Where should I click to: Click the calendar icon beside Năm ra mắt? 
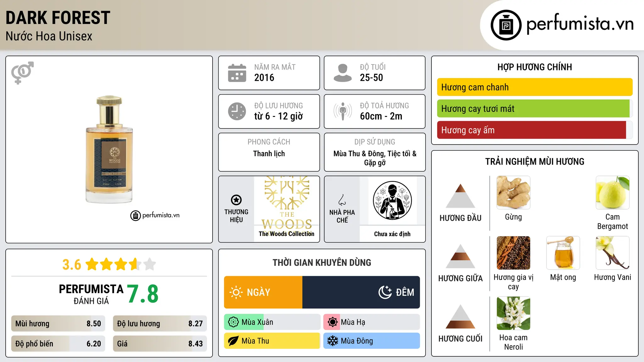pyautogui.click(x=237, y=73)
